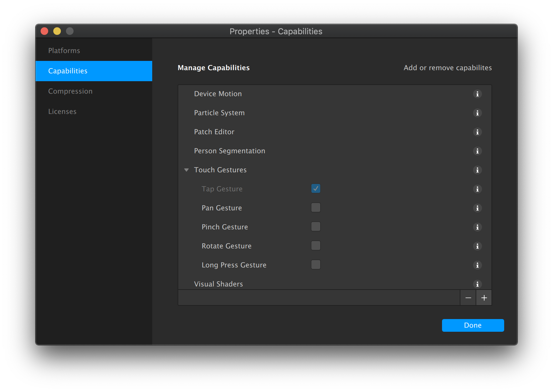Collapse the Touch Gestures disclosure triangle
553x392 pixels.
186,170
